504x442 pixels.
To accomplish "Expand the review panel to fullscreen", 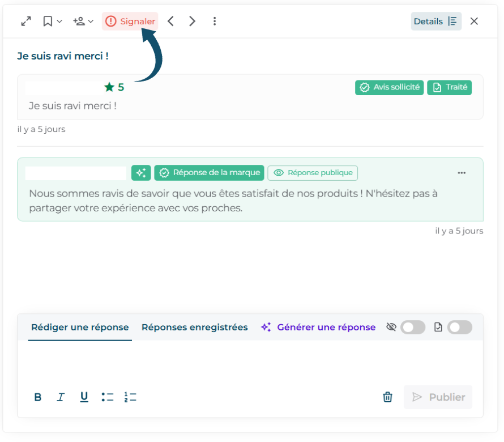I will pos(26,22).
